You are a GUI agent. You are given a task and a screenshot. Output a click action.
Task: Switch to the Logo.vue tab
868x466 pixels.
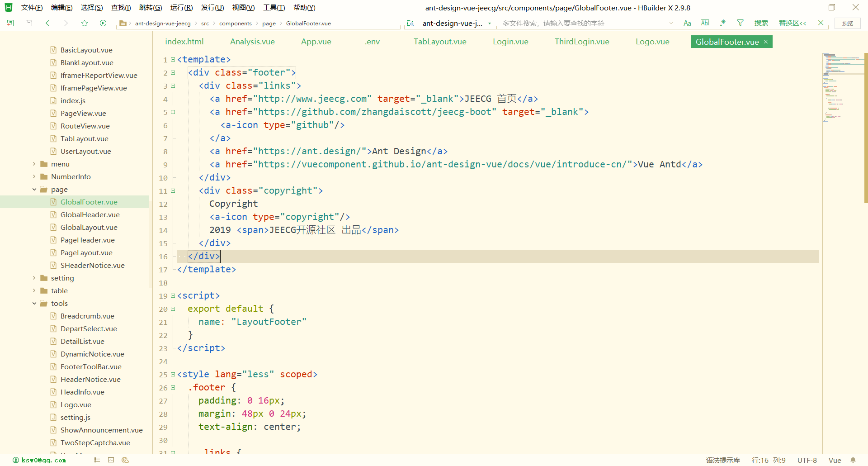(x=652, y=42)
